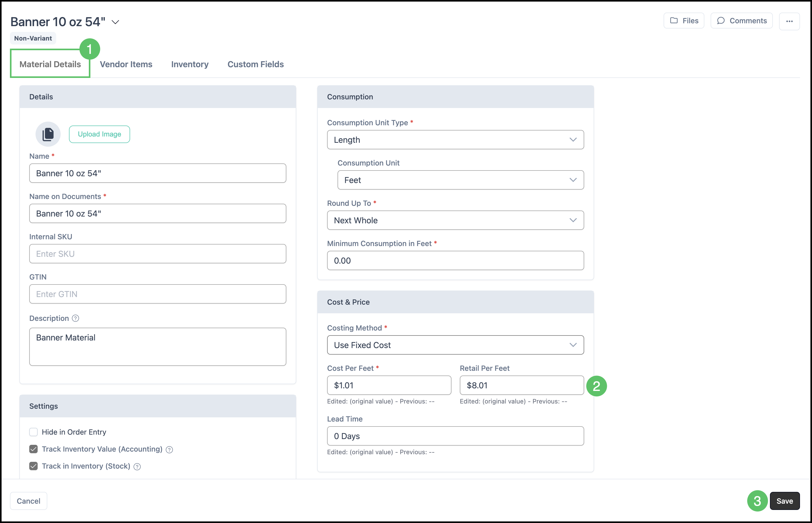Click the Description help question icon
The width and height of the screenshot is (812, 523).
pos(76,318)
